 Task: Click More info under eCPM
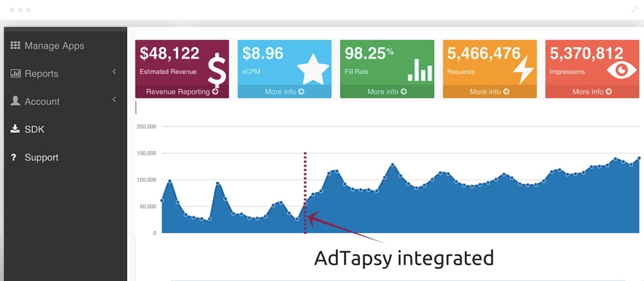[285, 92]
